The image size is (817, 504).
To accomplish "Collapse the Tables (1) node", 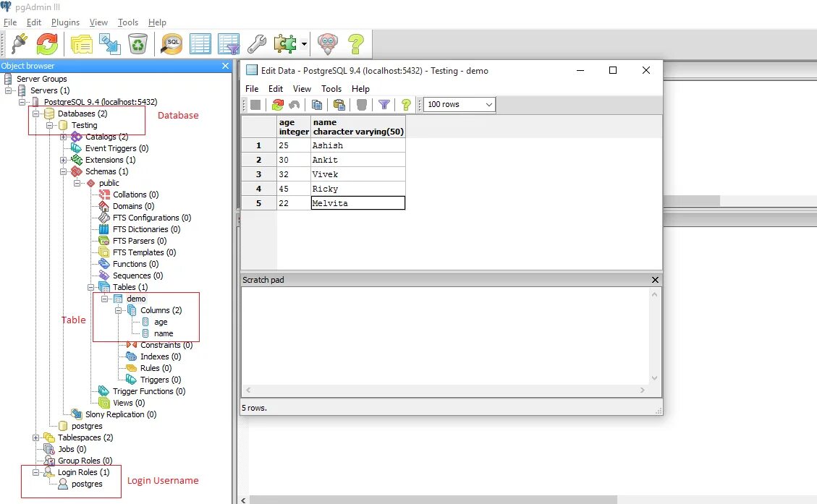I will 90,287.
